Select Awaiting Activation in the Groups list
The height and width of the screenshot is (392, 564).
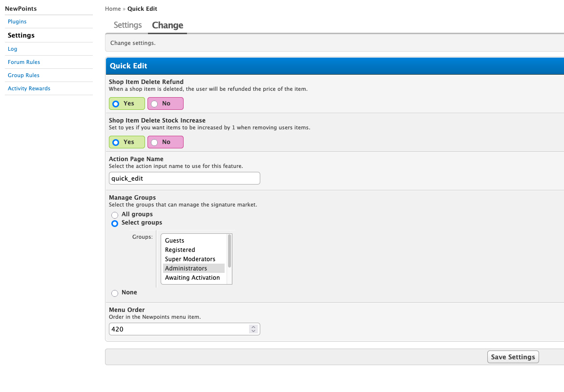192,278
